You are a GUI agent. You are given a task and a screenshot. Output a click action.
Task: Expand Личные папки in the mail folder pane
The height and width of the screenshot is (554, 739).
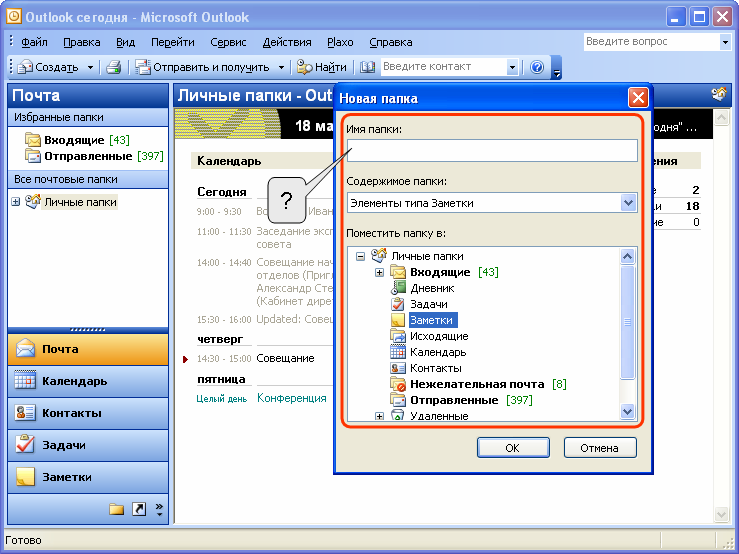tap(15, 202)
